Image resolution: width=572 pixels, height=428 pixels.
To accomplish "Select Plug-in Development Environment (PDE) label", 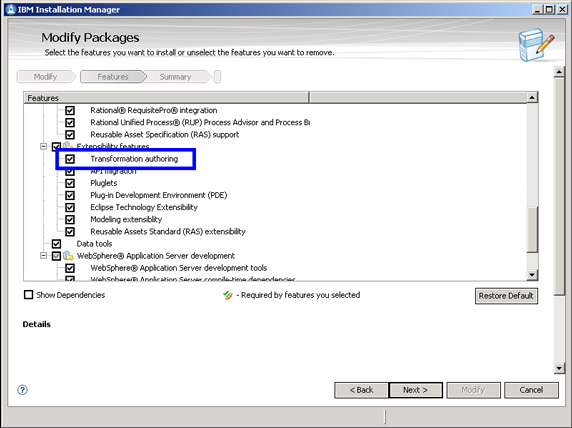I will click(159, 195).
